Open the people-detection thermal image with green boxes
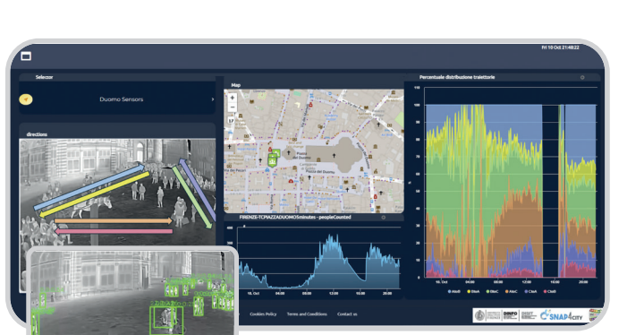Image resolution: width=644 pixels, height=335 pixels. point(132,293)
